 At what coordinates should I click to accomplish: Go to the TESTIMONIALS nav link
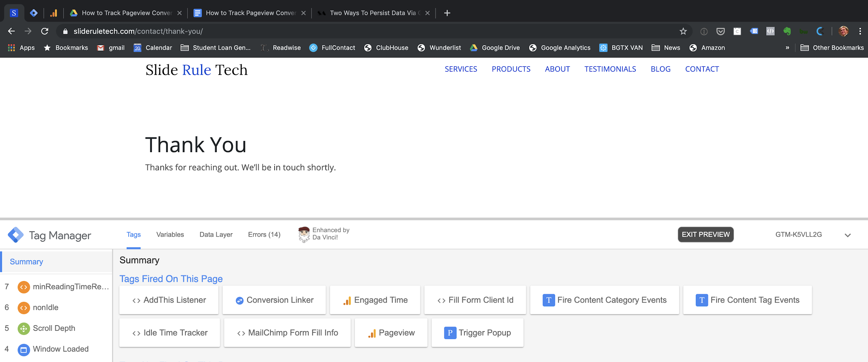click(610, 69)
